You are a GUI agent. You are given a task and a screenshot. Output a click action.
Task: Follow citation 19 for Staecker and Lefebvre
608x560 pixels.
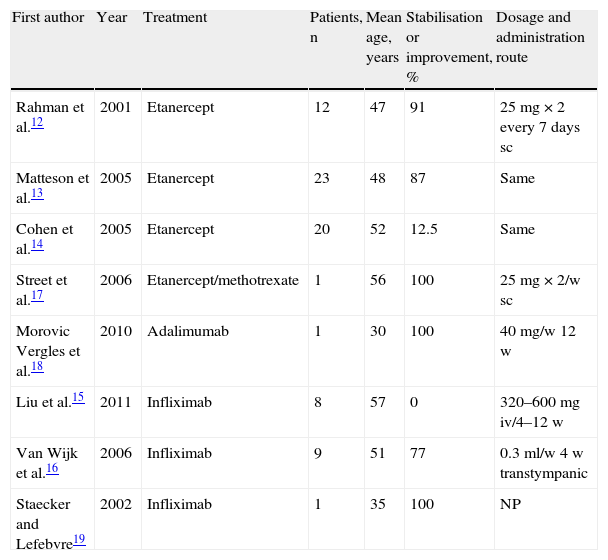(x=77, y=541)
